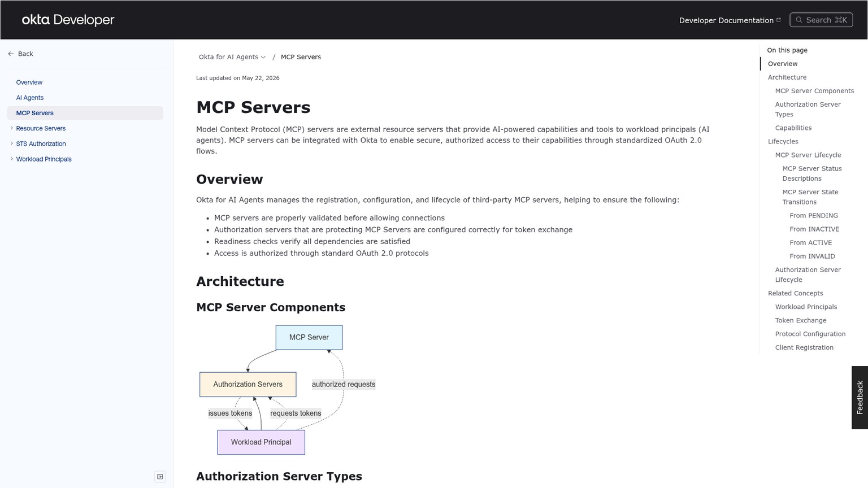Select MCP Servers in the left sidebar
Screen dimensions: 868x488
coord(85,113)
